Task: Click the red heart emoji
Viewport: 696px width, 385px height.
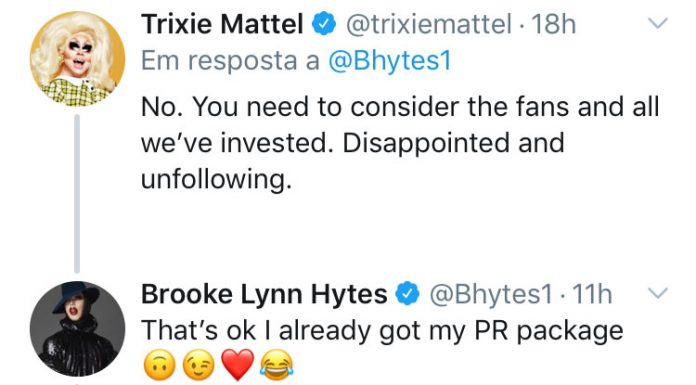Action: coord(238,365)
